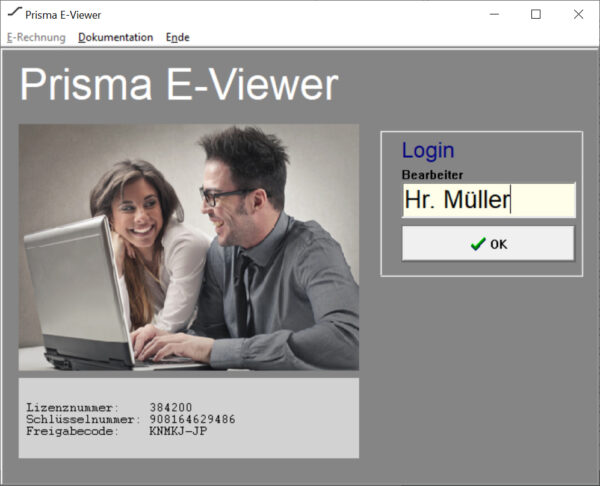This screenshot has width=600, height=486.
Task: Click the Prisma E-Viewer title bar icon
Action: pos(15,12)
